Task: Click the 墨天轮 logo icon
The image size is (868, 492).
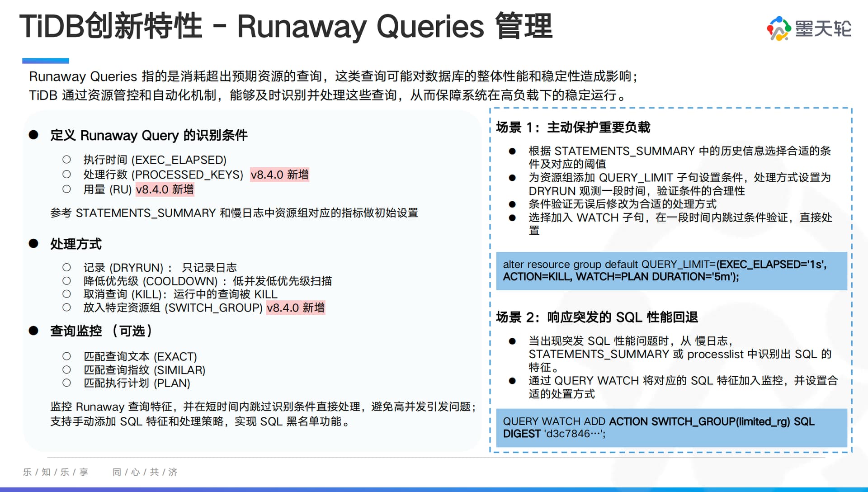Action: (778, 28)
